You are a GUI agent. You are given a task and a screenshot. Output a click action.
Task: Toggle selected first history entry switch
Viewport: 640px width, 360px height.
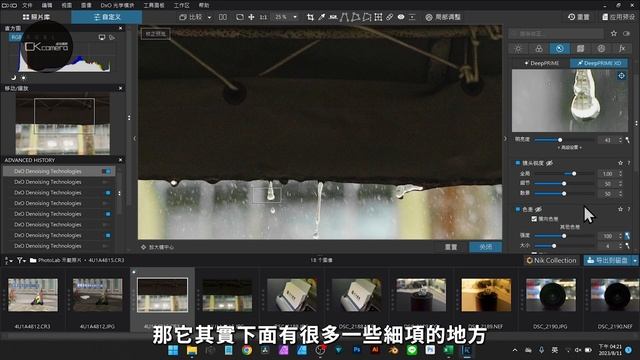click(x=107, y=171)
